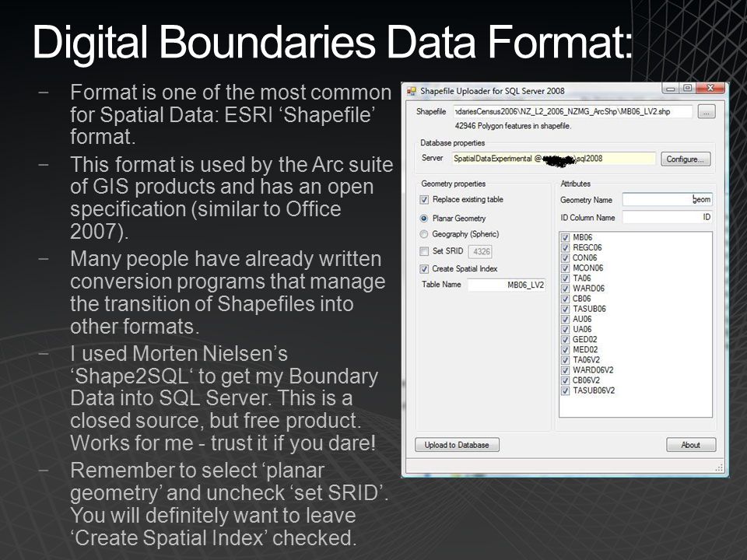Maximize the Shapefile Uploader window
Screen dimensions: 747x560
point(687,89)
